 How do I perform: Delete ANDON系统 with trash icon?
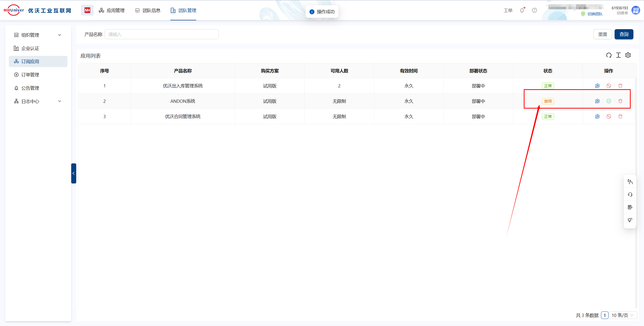click(x=620, y=101)
